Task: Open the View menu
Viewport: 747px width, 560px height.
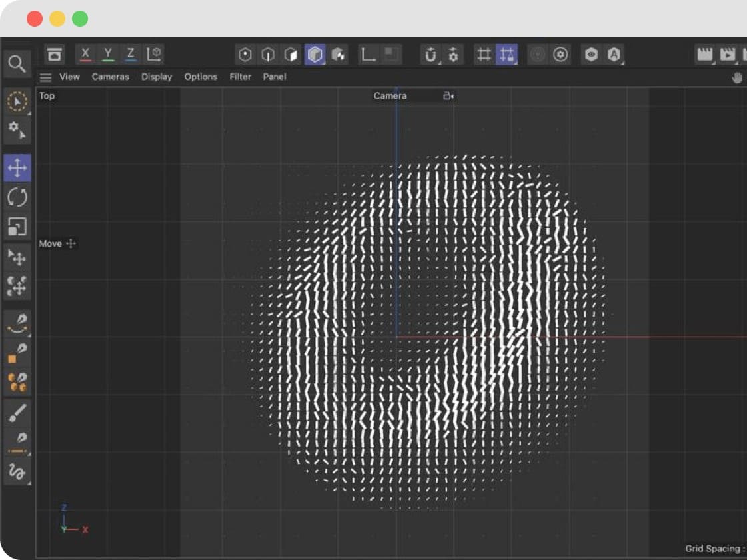Action: [69, 77]
